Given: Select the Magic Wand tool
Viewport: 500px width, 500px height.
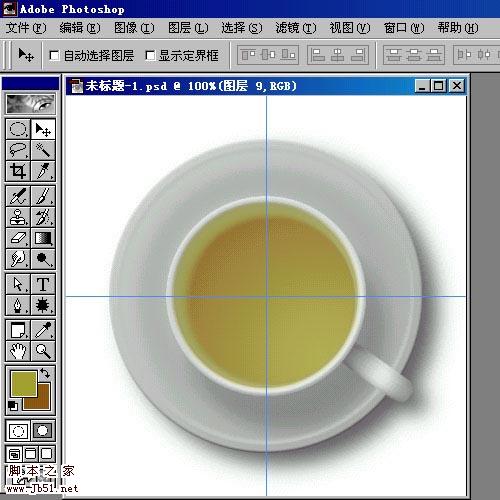Looking at the screenshot, I should coord(43,150).
